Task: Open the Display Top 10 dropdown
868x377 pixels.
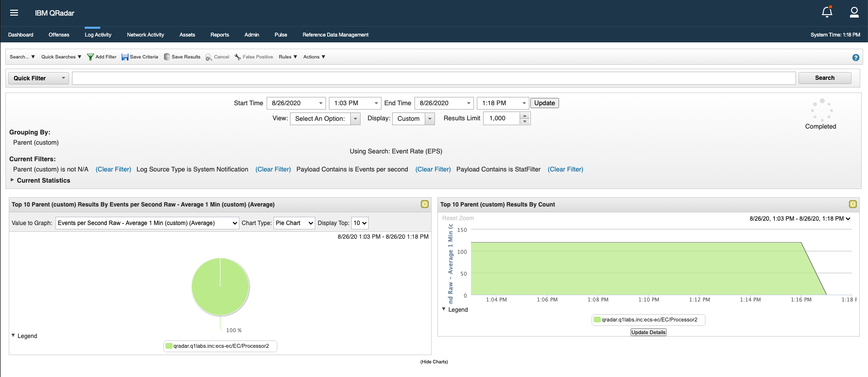Action: click(360, 223)
